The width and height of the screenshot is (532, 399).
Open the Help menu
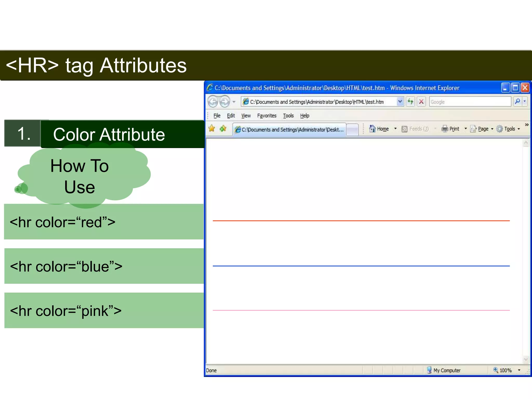[x=304, y=116]
